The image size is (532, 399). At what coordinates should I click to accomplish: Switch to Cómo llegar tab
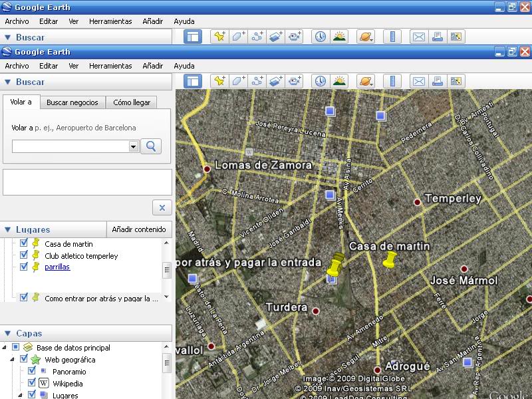click(x=132, y=102)
